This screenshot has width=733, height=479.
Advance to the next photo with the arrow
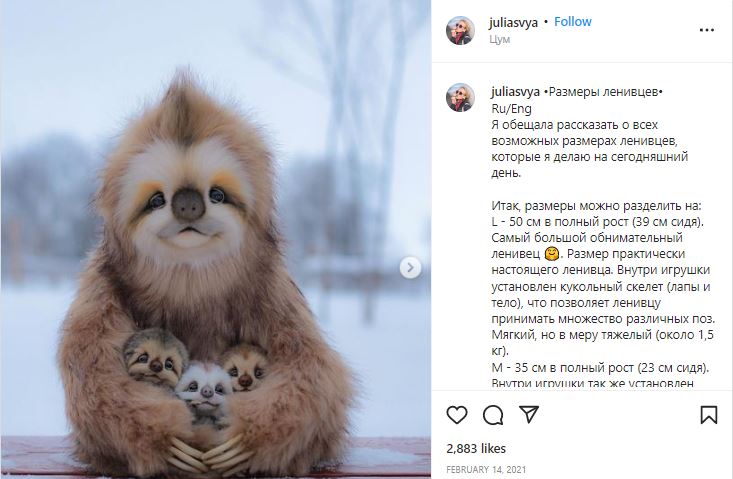410,268
